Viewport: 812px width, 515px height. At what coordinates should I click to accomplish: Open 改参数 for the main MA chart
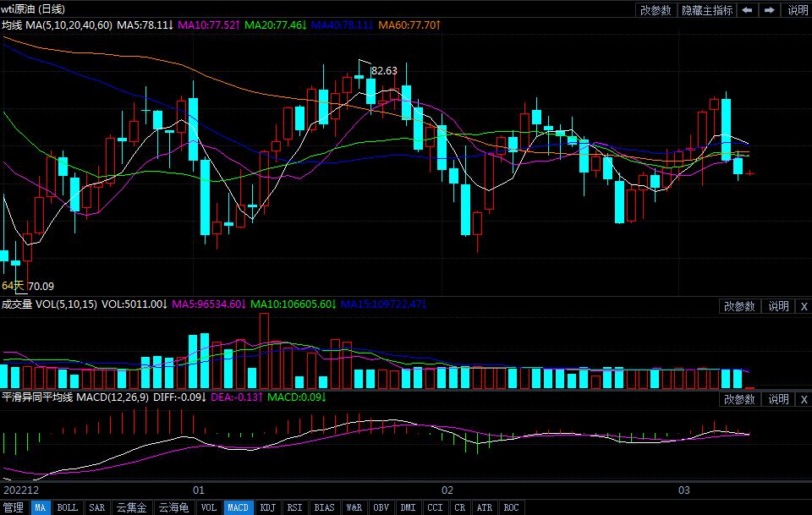click(656, 10)
